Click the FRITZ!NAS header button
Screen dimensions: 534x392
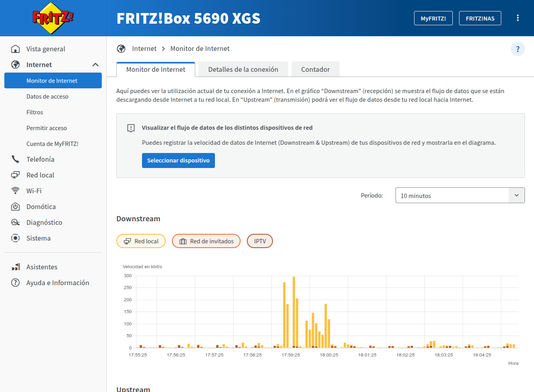coord(480,18)
